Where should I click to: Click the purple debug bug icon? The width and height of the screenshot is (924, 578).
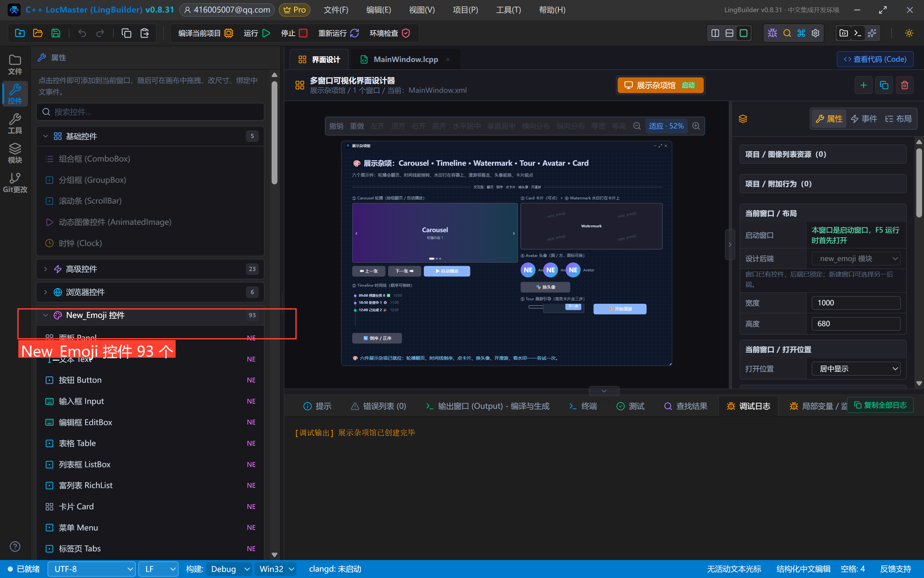772,33
